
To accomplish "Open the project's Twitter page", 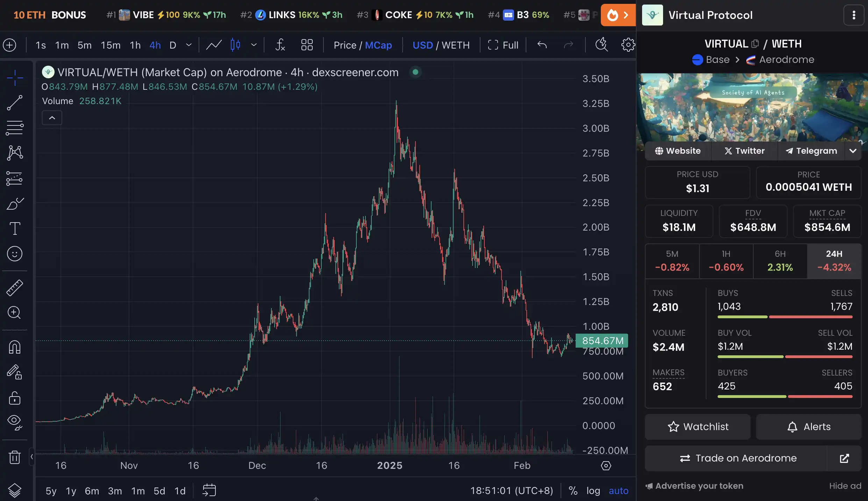I will [744, 151].
